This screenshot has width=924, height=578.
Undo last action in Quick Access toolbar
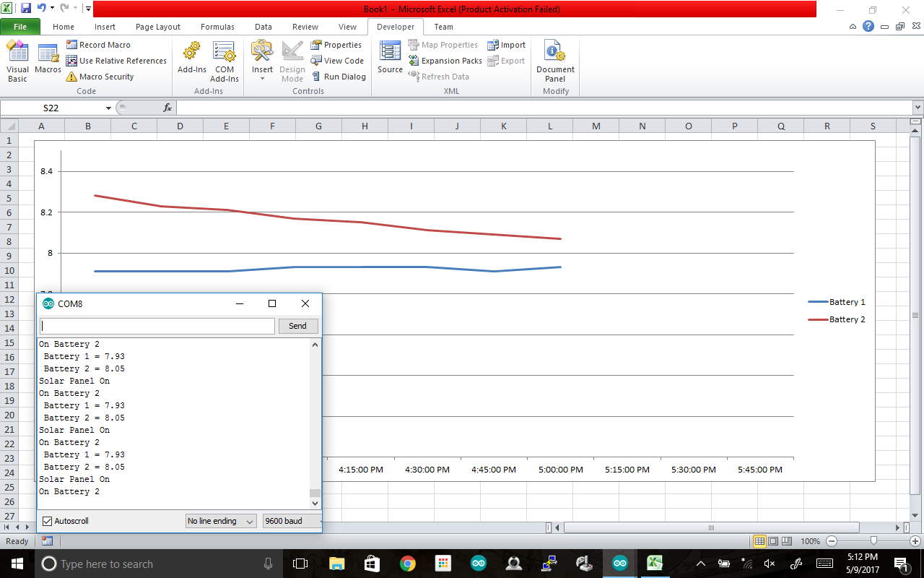tap(42, 9)
